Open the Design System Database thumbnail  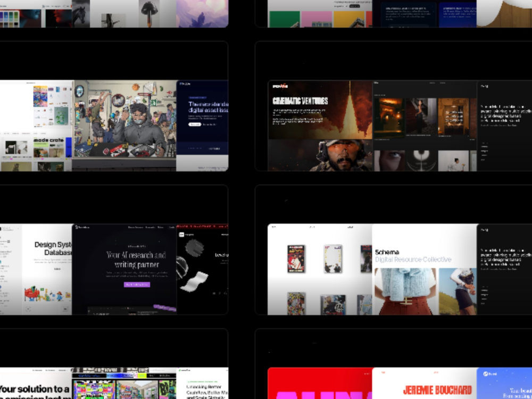coord(36,269)
